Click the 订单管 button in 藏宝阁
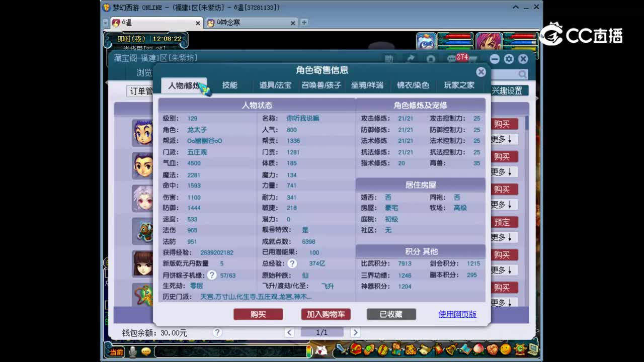The width and height of the screenshot is (644, 362). pos(140,91)
